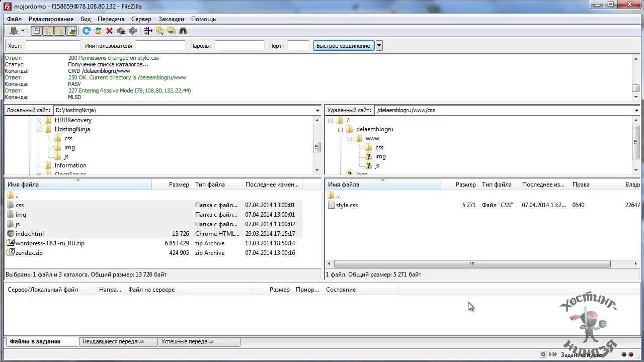Toggle processing of the transfer queue
The width and height of the screenshot is (644, 362).
[x=98, y=31]
